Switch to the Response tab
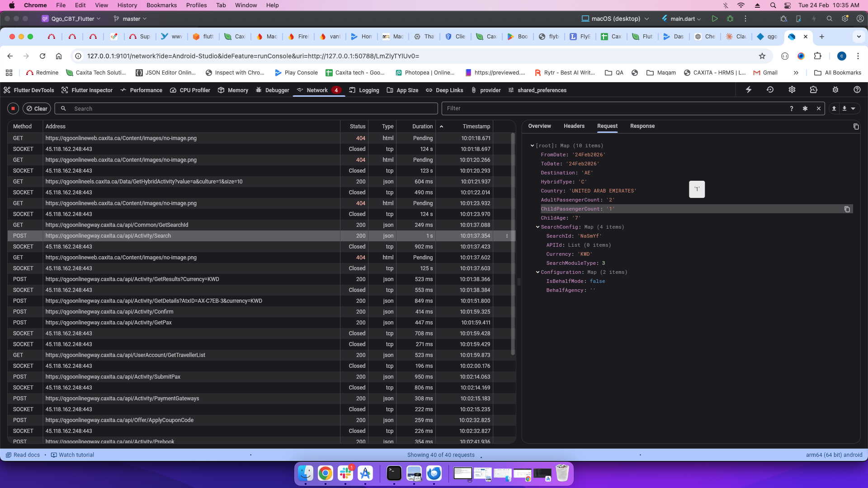Viewport: 868px width, 488px height. [642, 126]
